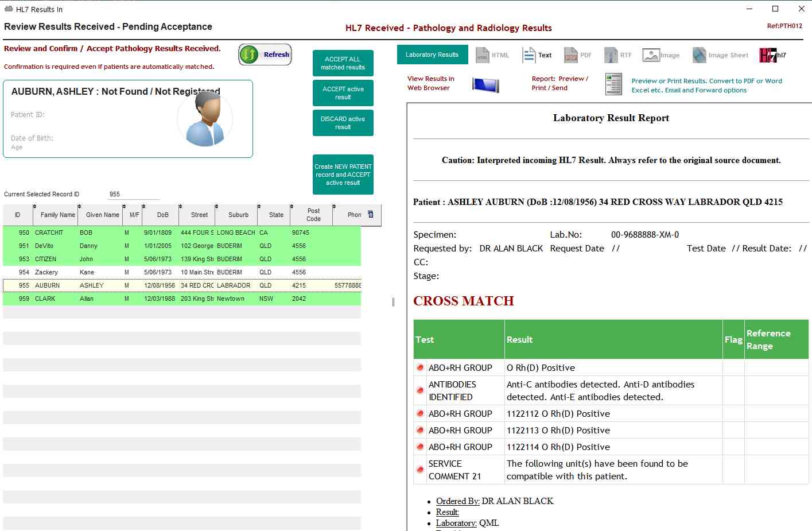812x531 pixels.
Task: Click the Ordered By link in report
Action: click(x=458, y=501)
